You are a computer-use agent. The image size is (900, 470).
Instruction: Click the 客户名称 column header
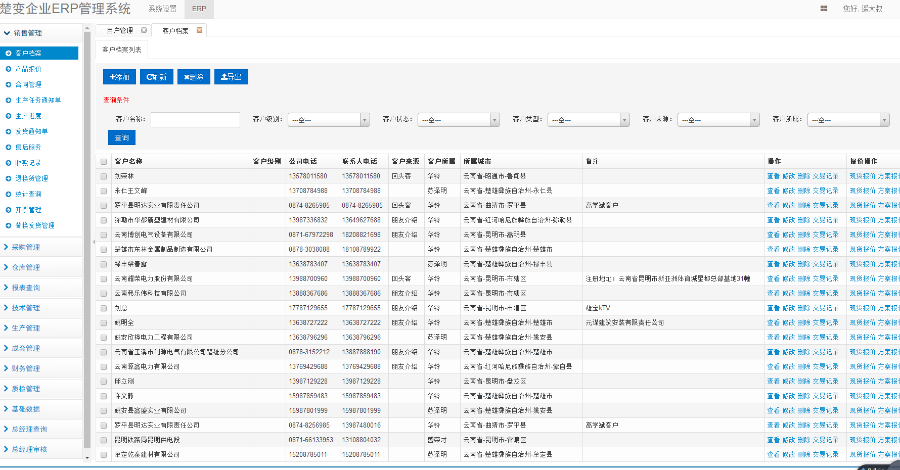tap(129, 161)
